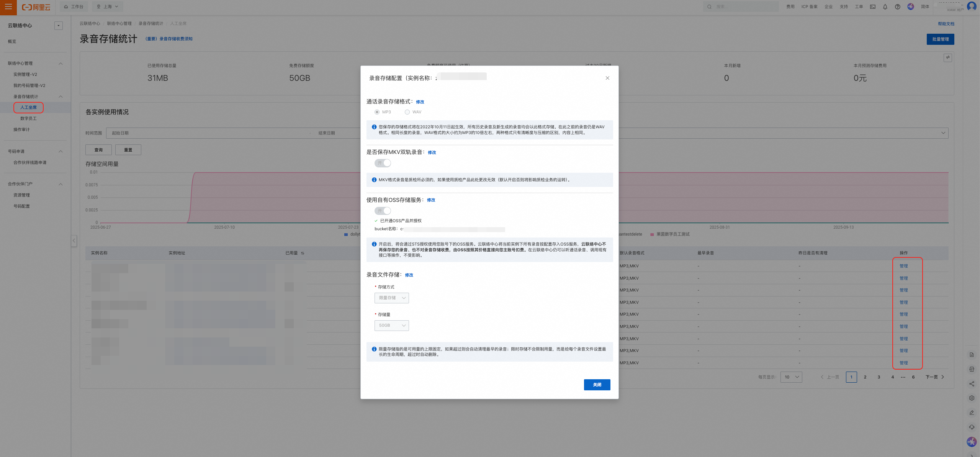Viewport: 980px width, 457px height.
Task: Toggle the self-owned OSS storage switch
Action: (x=383, y=211)
